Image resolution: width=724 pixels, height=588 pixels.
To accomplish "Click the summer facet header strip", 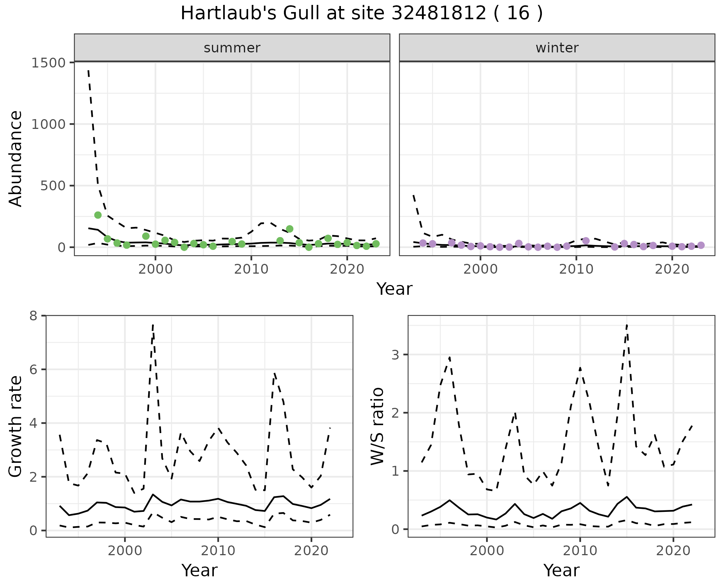I will click(x=232, y=48).
